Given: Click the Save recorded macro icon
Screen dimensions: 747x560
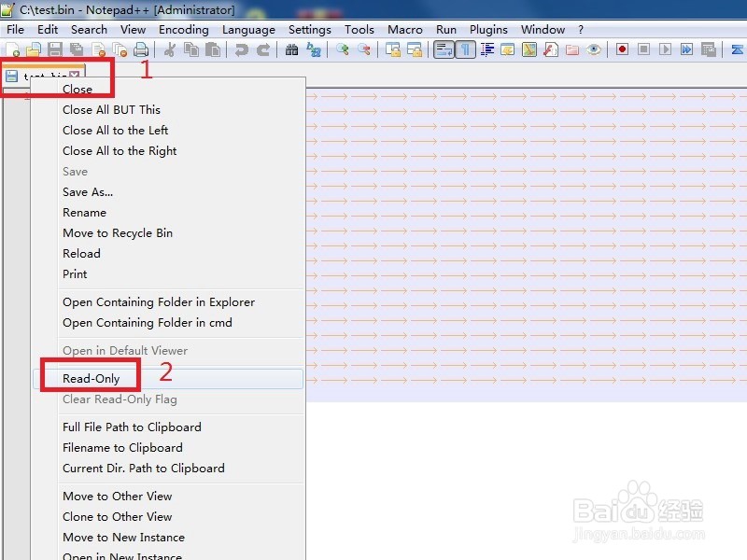Looking at the screenshot, I should [709, 49].
